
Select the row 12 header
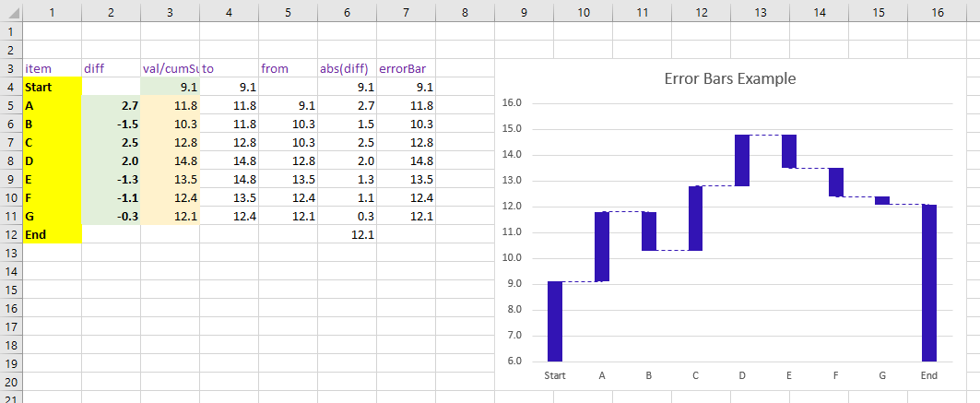pos(10,234)
